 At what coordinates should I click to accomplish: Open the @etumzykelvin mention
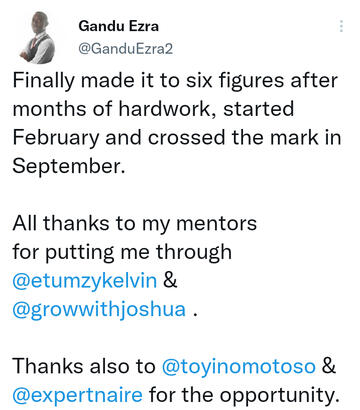(85, 280)
